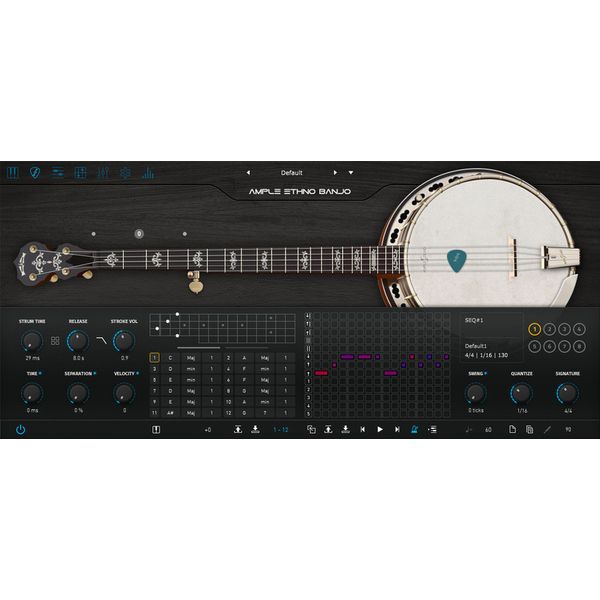
Task: Click the power button in bottom-left corner
Action: point(20,429)
